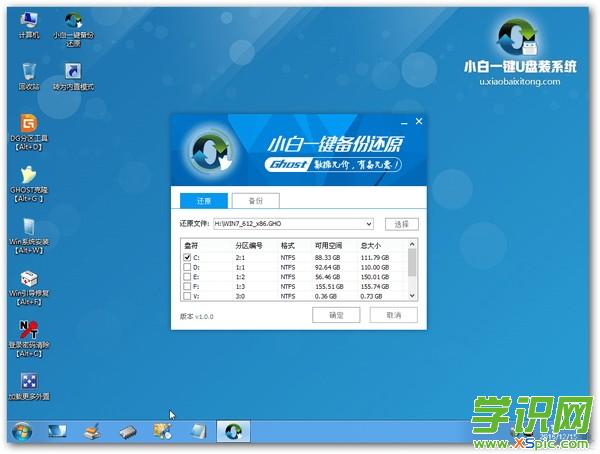This screenshot has width=600, height=454.
Task: Click the 88.33 GB free space cell
Action: (x=328, y=258)
